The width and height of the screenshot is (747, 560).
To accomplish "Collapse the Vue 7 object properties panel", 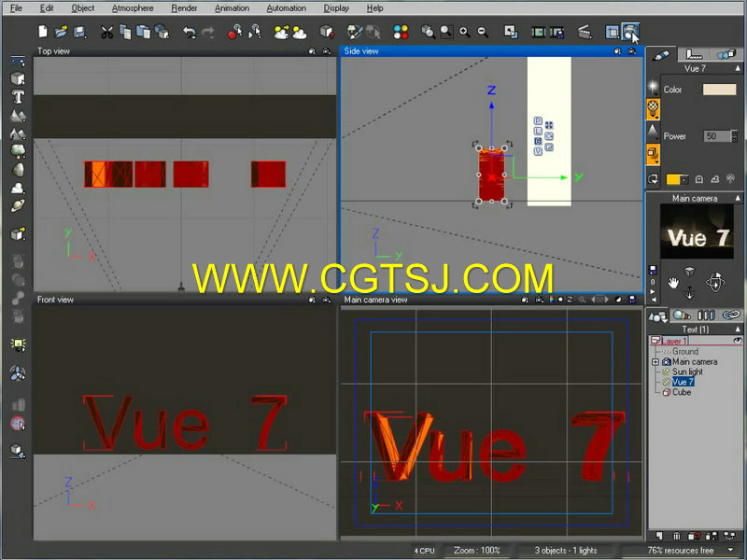I will (x=738, y=68).
